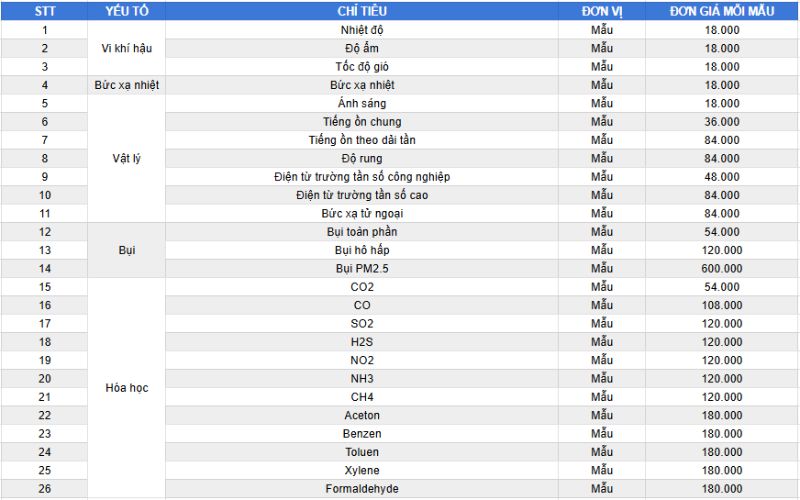Select the Bụi PM2.5 cell
Viewport: 800px width, 500px height.
pyautogui.click(x=362, y=268)
